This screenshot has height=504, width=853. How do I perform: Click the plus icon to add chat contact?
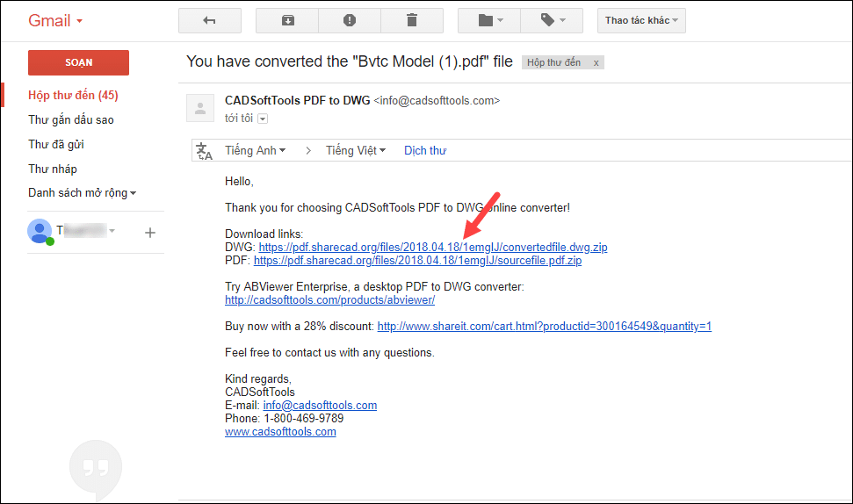point(149,233)
